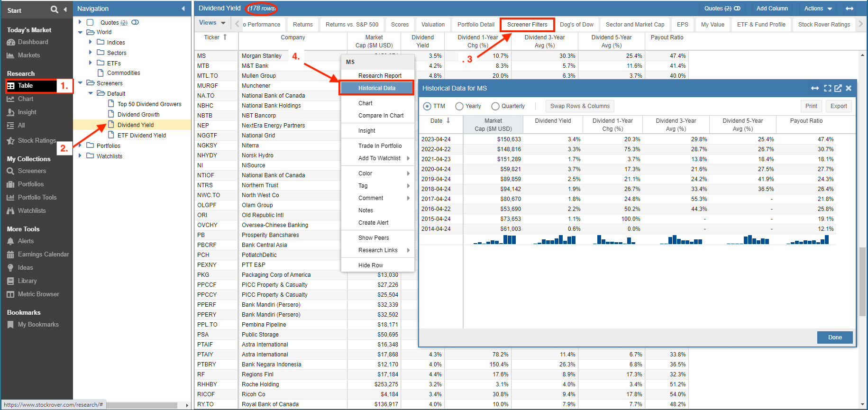Click Swap Rows & Columns button
Screen dimensions: 868x410
coord(580,106)
